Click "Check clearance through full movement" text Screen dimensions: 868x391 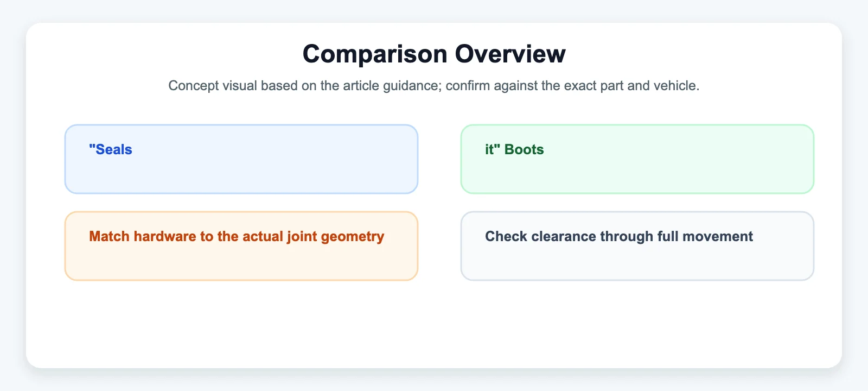(x=619, y=236)
